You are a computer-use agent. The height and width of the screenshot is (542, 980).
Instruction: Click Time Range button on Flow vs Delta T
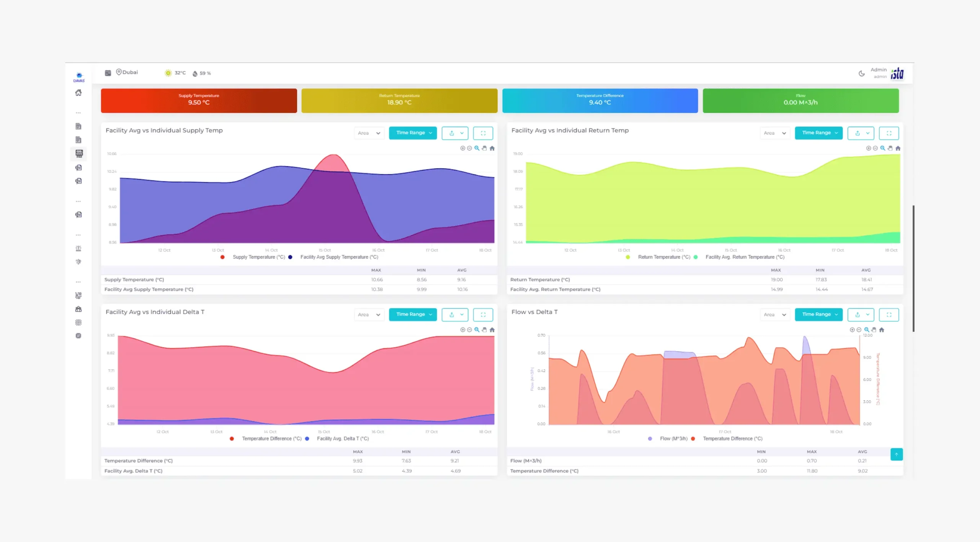(x=818, y=314)
